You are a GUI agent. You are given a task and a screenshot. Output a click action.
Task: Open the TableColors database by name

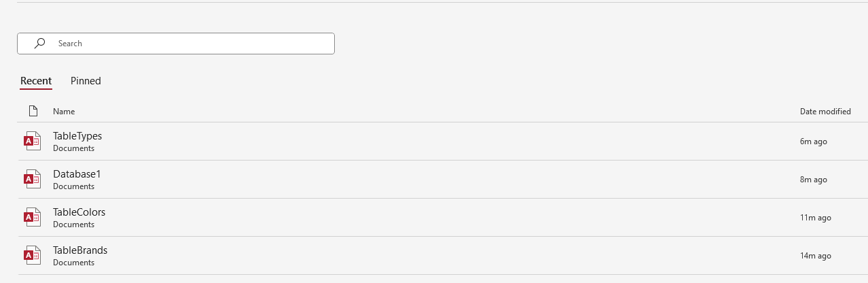79,212
